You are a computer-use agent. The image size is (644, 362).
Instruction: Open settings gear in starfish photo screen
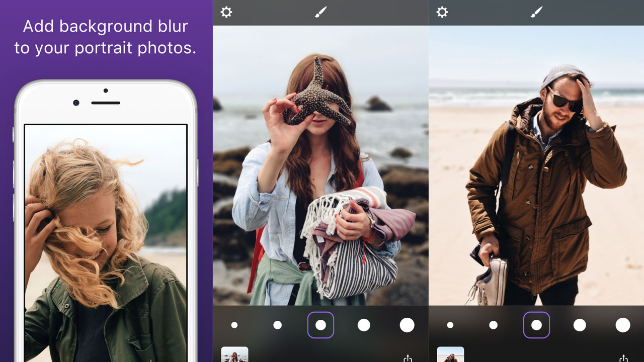[x=226, y=12]
